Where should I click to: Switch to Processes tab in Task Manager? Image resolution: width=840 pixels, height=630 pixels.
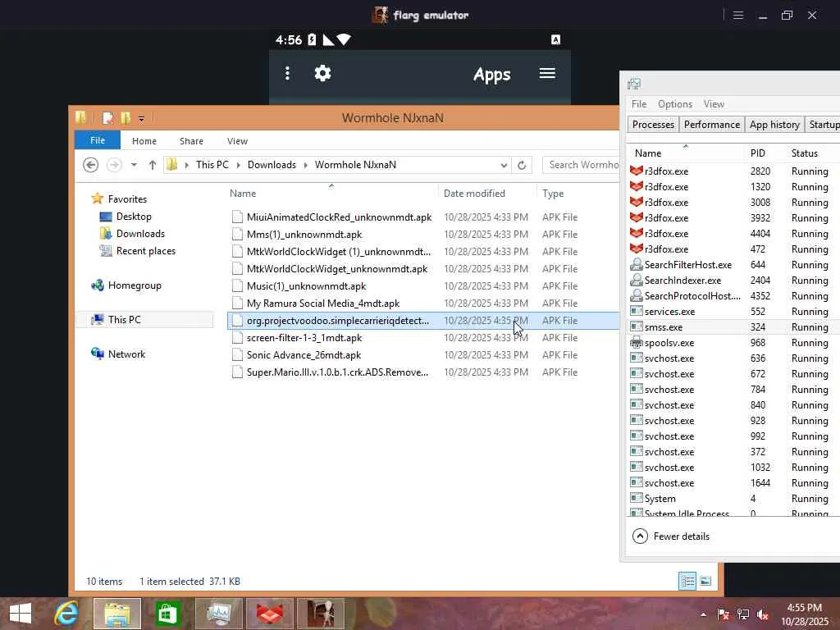click(653, 125)
